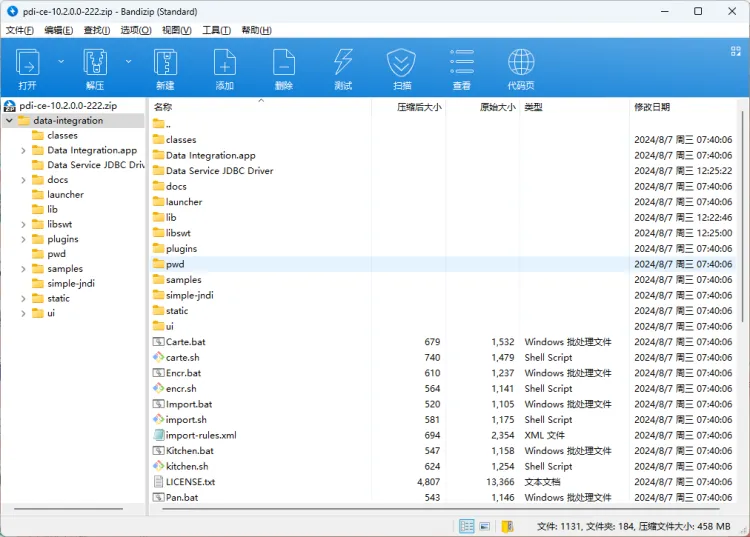This screenshot has width=750, height=537.
Task: Select the import.sh file row
Action: pos(443,419)
